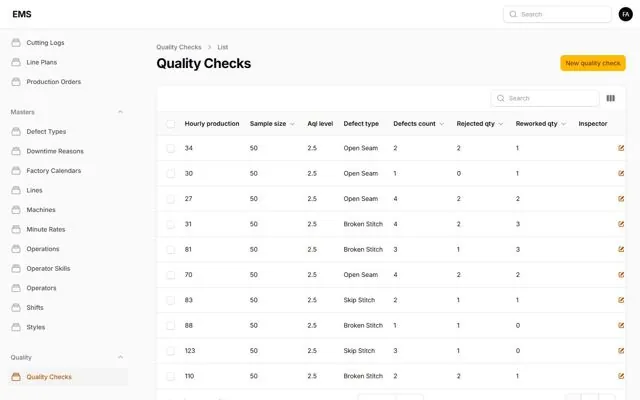
Task: Tick the select-all checkbox in table header
Action: [171, 124]
